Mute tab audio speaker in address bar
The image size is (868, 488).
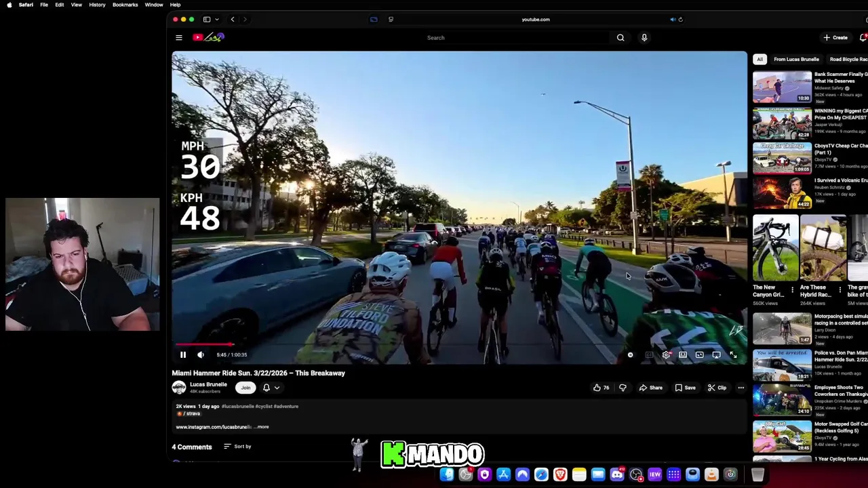click(673, 20)
